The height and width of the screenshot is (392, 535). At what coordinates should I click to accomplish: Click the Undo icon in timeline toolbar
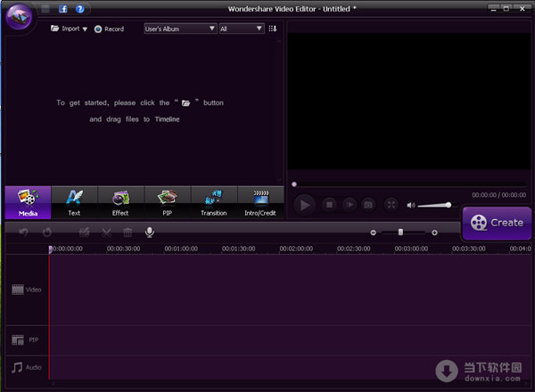(x=23, y=233)
